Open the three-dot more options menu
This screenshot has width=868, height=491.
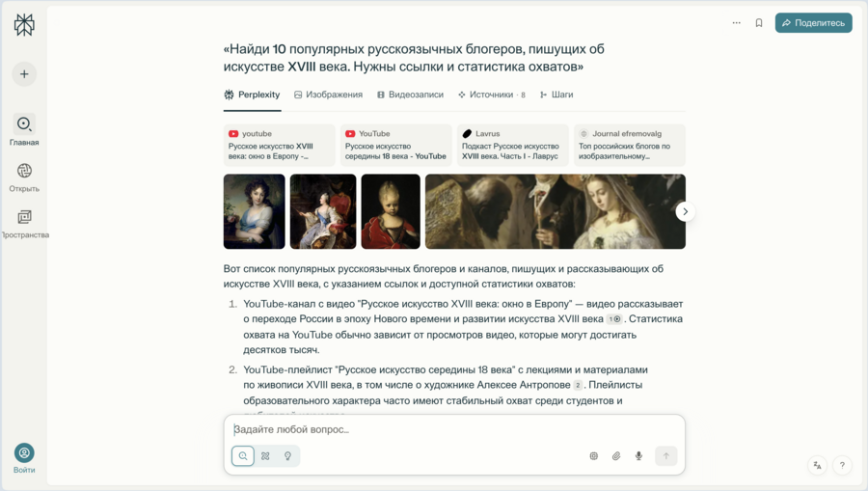click(x=736, y=23)
